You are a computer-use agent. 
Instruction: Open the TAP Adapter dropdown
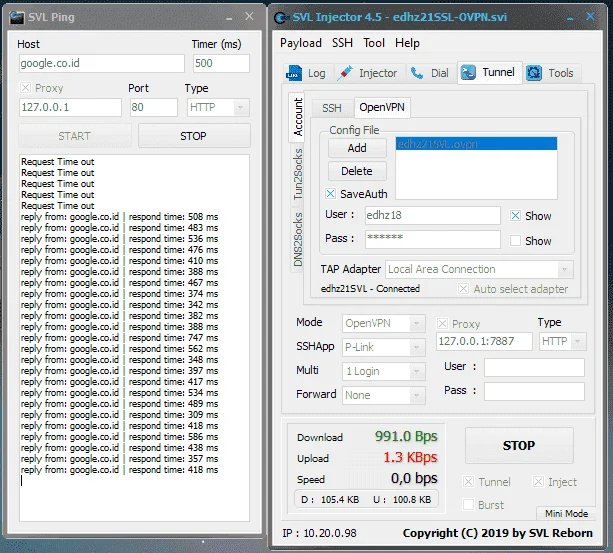pyautogui.click(x=479, y=269)
